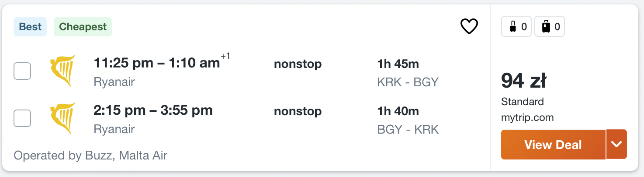Click the checked bag count icon
Screen dimensions: 644x177
[550, 27]
